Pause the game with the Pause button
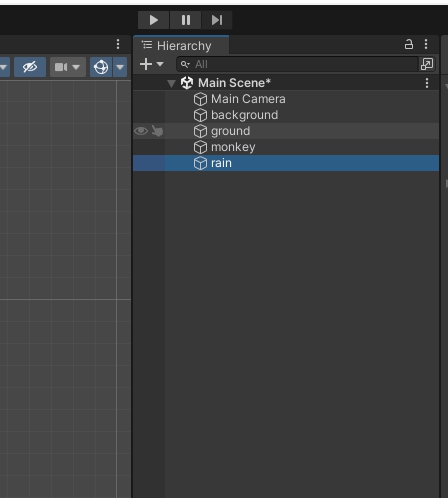This screenshot has width=448, height=498. pos(186,20)
